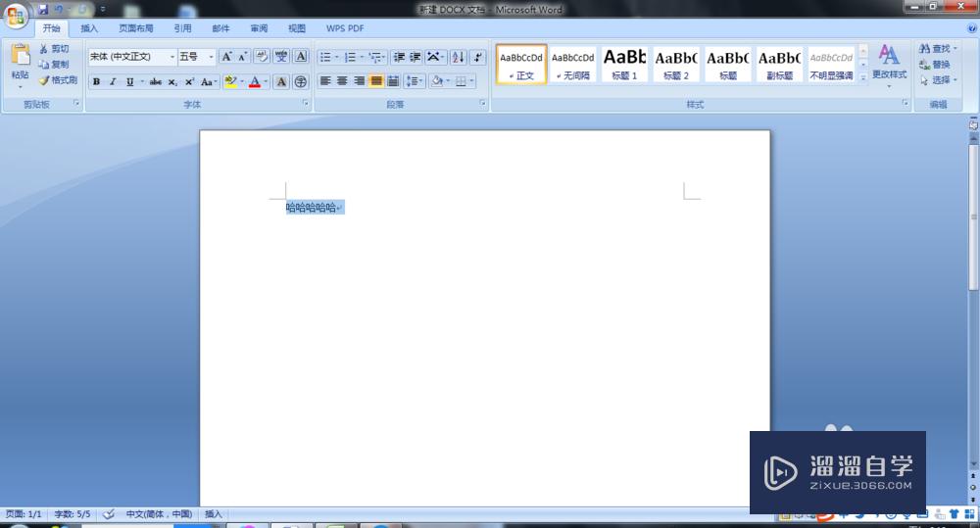980x528 pixels.
Task: Apply distributed alignment
Action: pyautogui.click(x=393, y=80)
